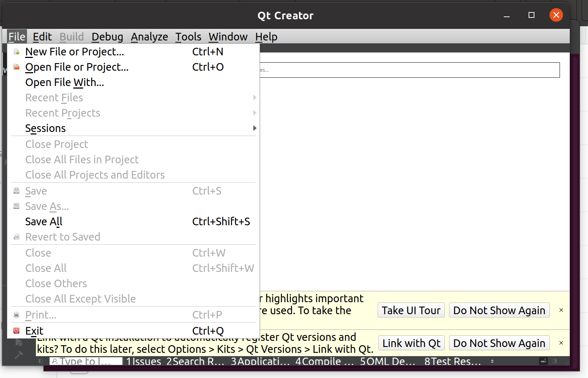Open the Application Output pane
This screenshot has width=588, height=378.
coord(260,361)
